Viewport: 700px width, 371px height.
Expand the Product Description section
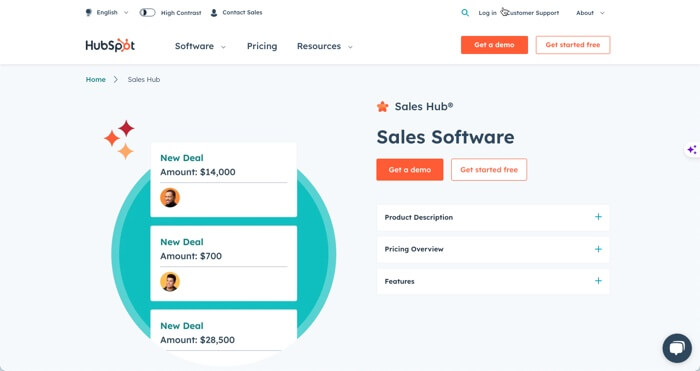point(493,217)
